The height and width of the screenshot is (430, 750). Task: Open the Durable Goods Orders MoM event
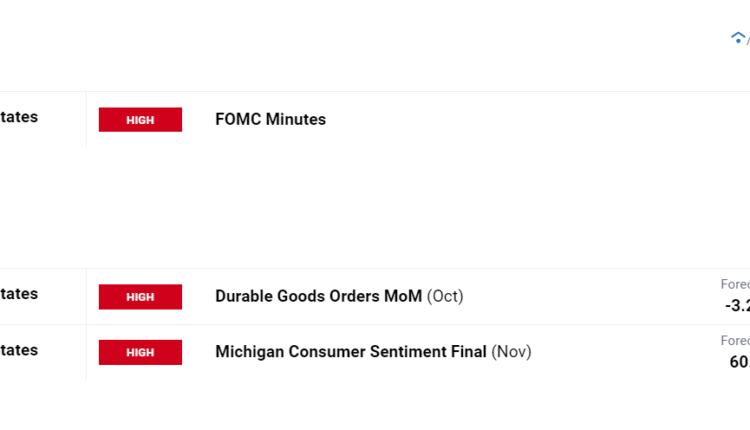[318, 297]
